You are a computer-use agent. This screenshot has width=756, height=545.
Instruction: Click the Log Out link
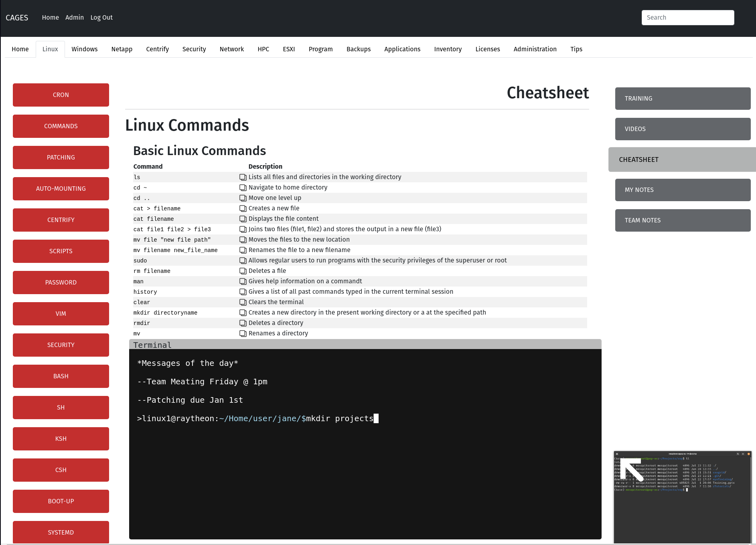pos(101,18)
